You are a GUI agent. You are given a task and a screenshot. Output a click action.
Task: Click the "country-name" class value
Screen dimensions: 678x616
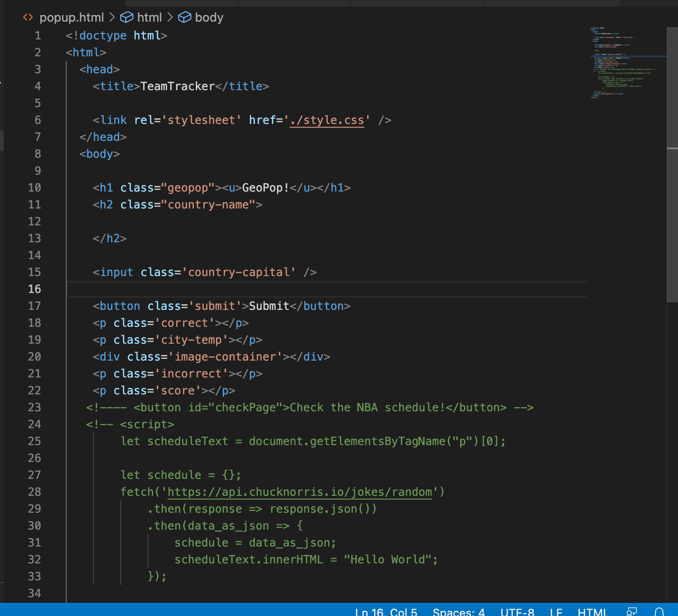(x=208, y=205)
